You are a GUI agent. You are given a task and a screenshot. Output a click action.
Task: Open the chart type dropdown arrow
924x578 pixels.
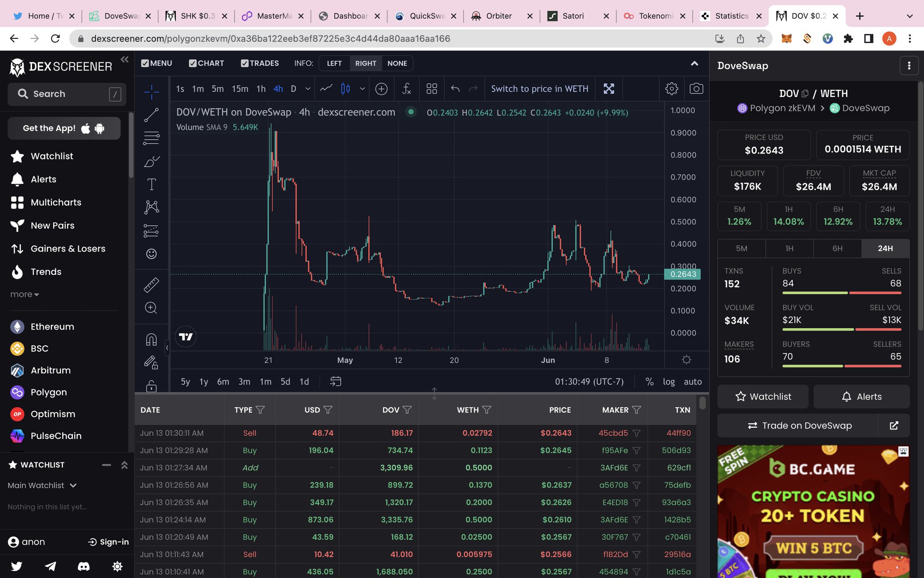coord(362,89)
